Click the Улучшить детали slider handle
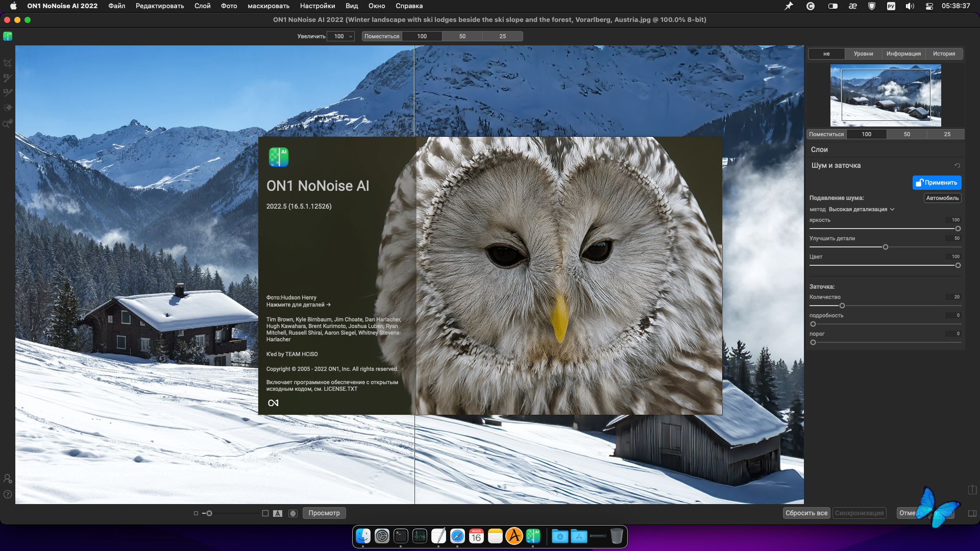 click(x=886, y=247)
